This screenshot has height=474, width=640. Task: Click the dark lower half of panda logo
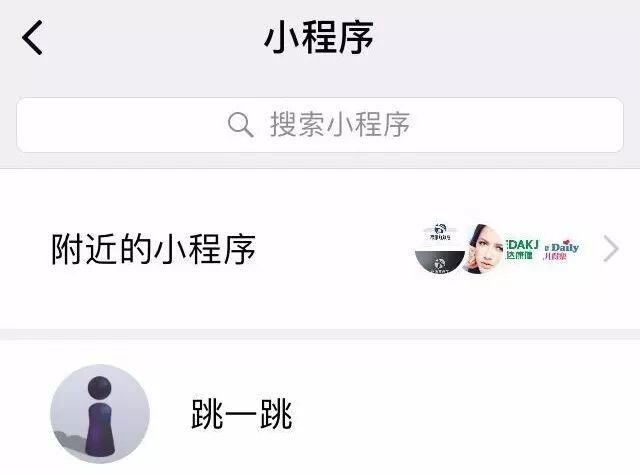pos(440,263)
